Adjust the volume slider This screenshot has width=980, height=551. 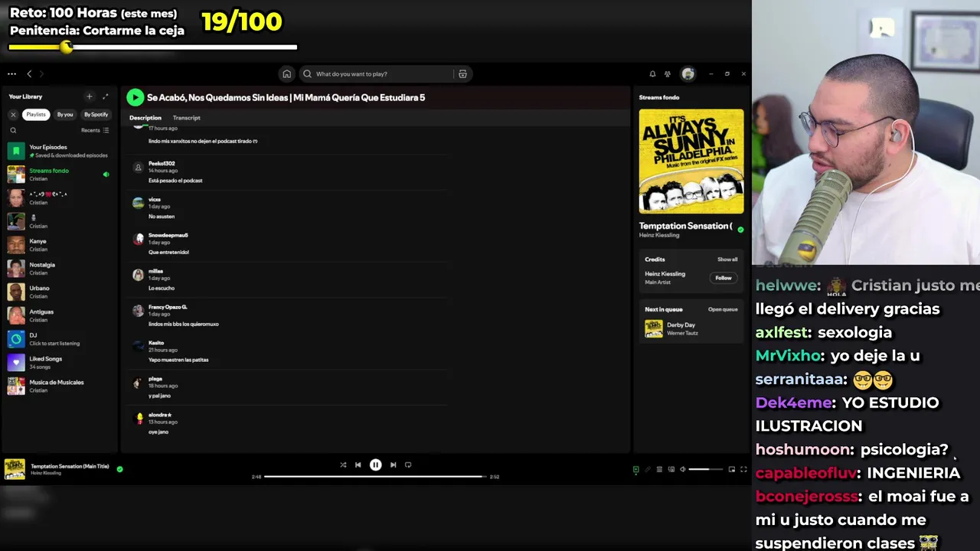pyautogui.click(x=706, y=470)
